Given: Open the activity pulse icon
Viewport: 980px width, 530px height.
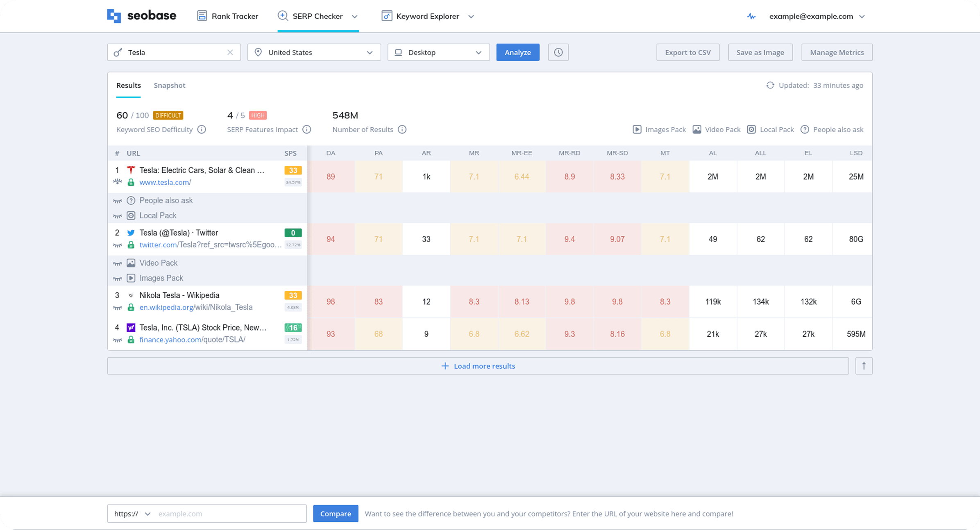Looking at the screenshot, I should (751, 16).
